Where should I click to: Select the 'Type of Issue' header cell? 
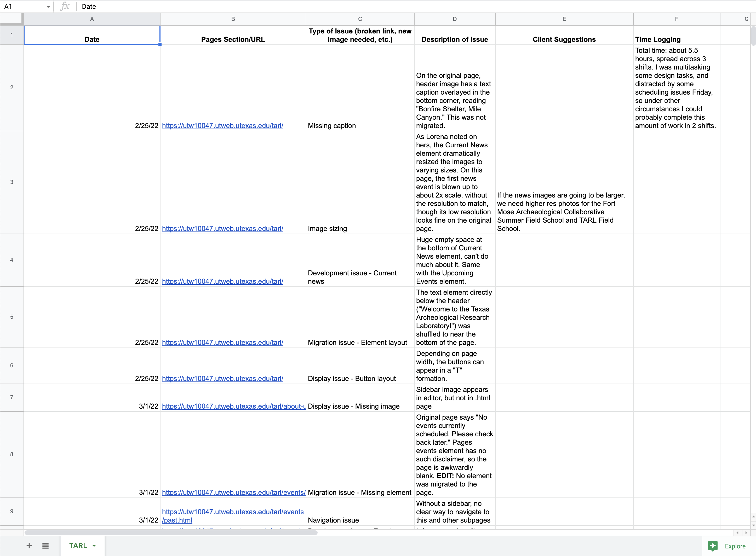[360, 35]
